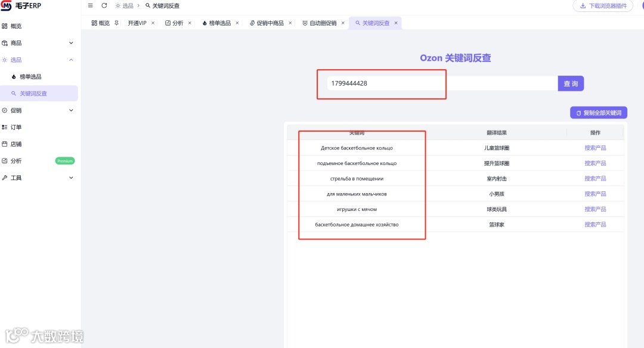The height and width of the screenshot is (348, 644).
Task: Close the 榜单选品 tab
Action: [237, 23]
